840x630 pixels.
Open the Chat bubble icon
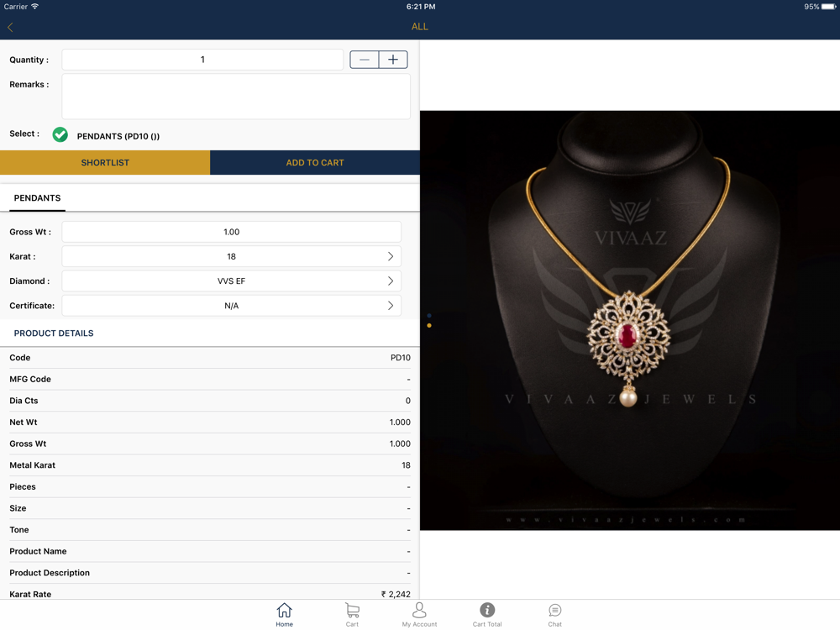[x=555, y=610]
